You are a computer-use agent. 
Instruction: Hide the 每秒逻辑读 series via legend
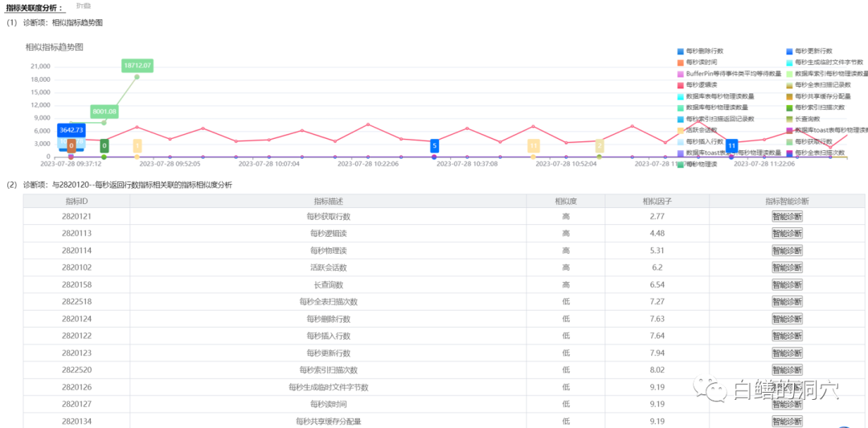point(682,84)
